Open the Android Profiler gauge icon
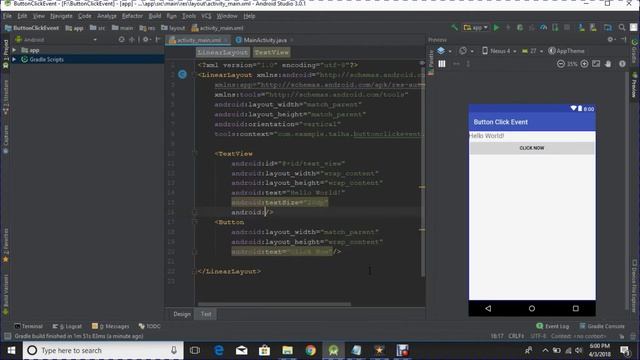 click(543, 28)
